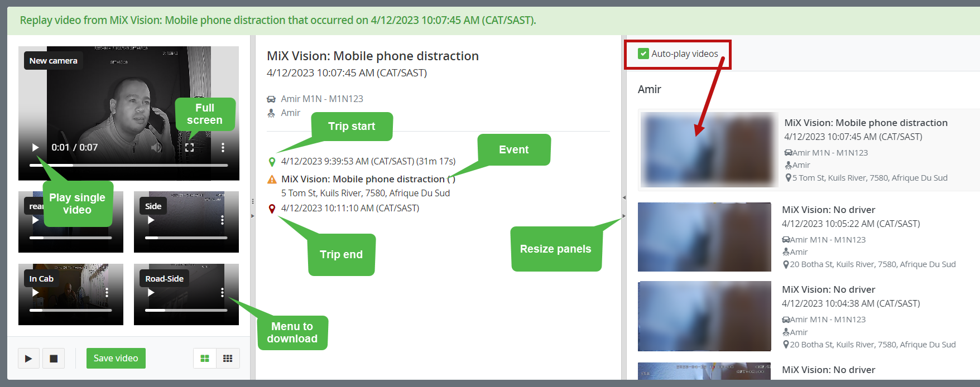Screen dimensions: 980x387
Task: Play the Road-Side camera video
Action: point(151,292)
